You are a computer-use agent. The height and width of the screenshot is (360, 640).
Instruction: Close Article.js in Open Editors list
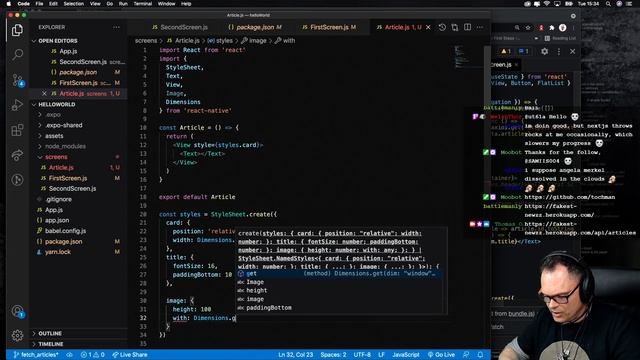44,93
